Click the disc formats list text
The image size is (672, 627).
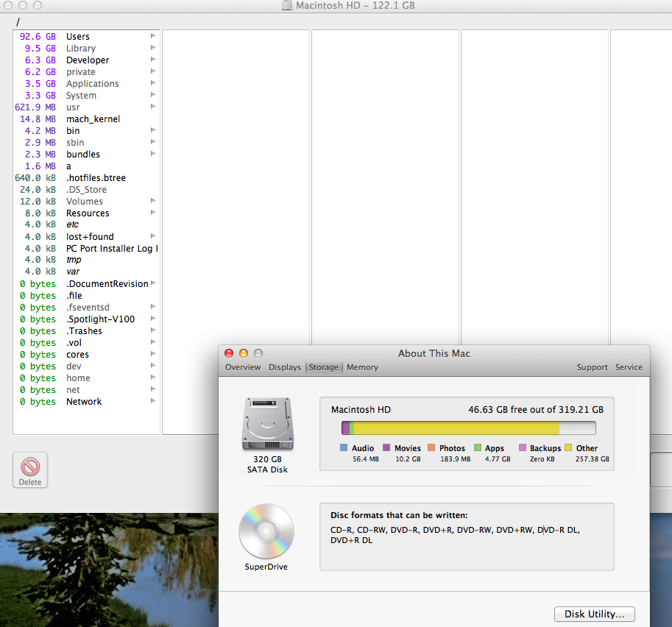point(455,535)
